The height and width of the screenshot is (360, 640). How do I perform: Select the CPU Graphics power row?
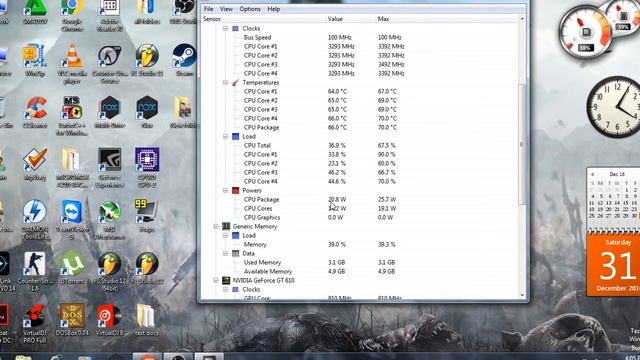coord(359,217)
